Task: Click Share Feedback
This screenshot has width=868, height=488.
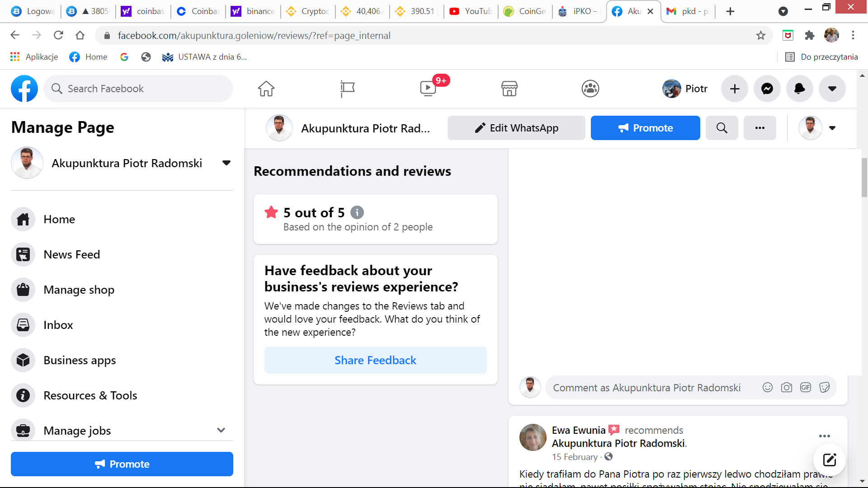Action: (376, 360)
